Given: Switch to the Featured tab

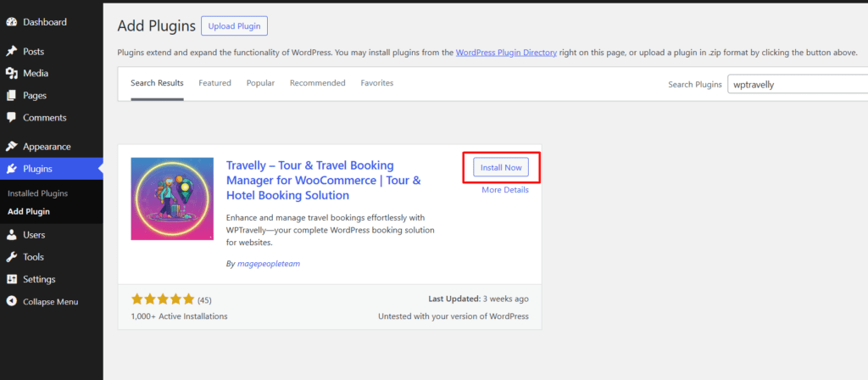Looking at the screenshot, I should 214,83.
